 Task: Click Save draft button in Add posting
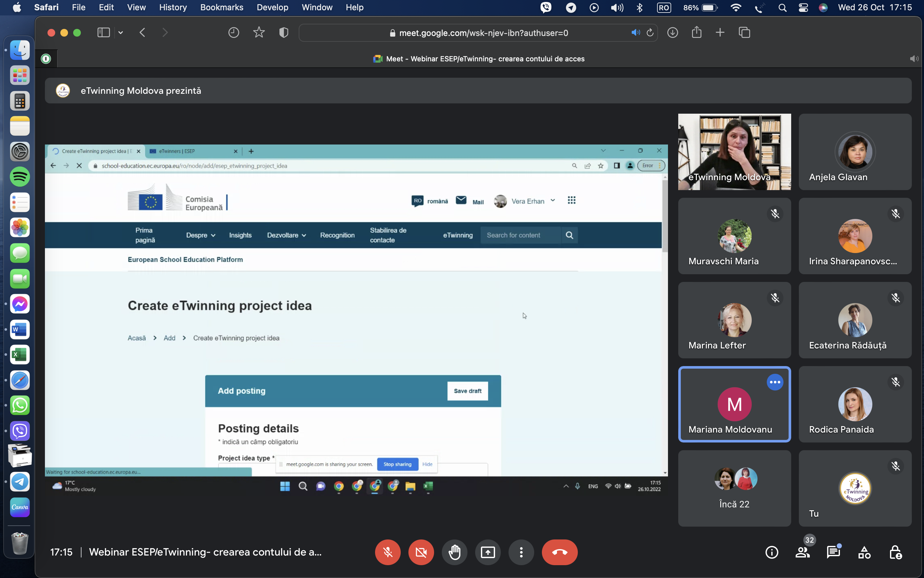467,391
